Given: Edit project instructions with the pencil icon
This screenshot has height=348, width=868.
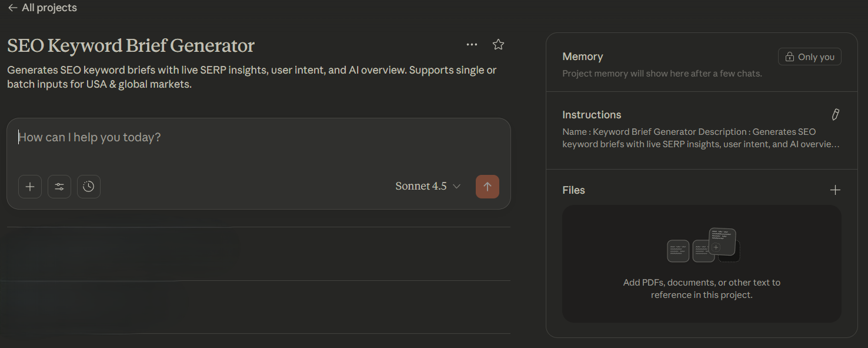Looking at the screenshot, I should 835,115.
